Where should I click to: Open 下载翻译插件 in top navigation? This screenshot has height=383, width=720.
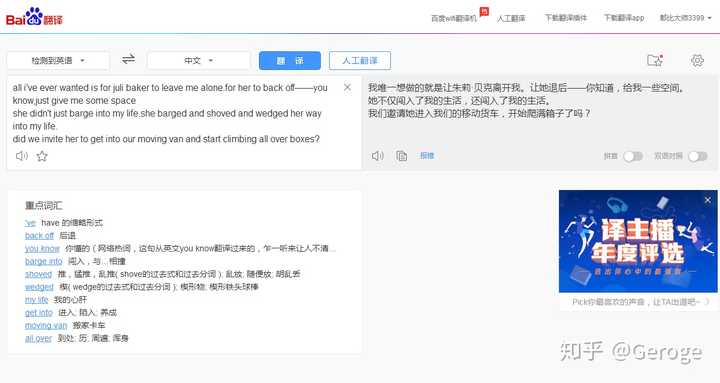coord(566,18)
